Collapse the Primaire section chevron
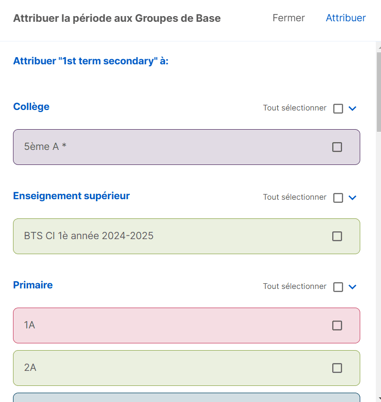The image size is (381, 402). (x=352, y=287)
